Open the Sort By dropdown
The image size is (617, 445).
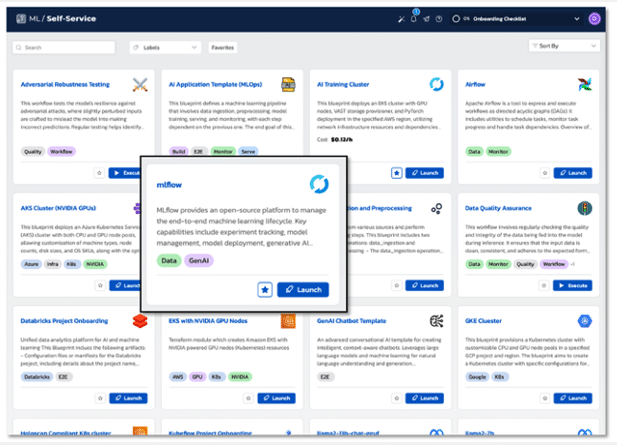pos(564,46)
